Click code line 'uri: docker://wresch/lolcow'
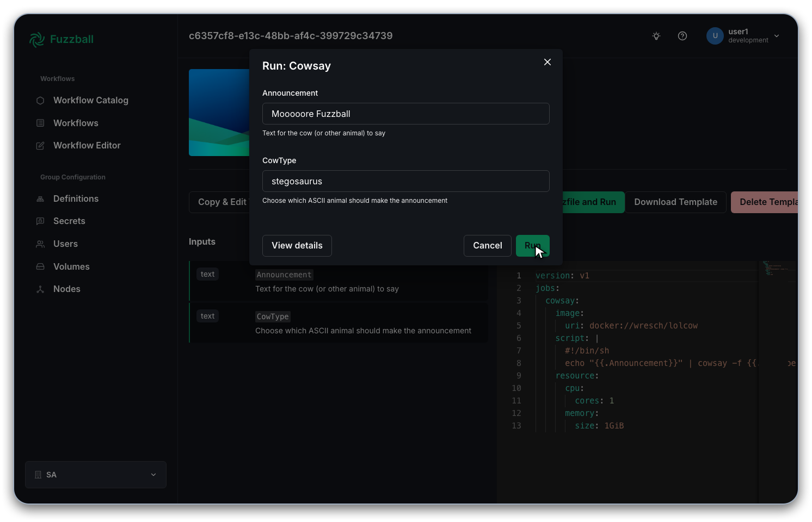The height and width of the screenshot is (522, 812). [631, 326]
